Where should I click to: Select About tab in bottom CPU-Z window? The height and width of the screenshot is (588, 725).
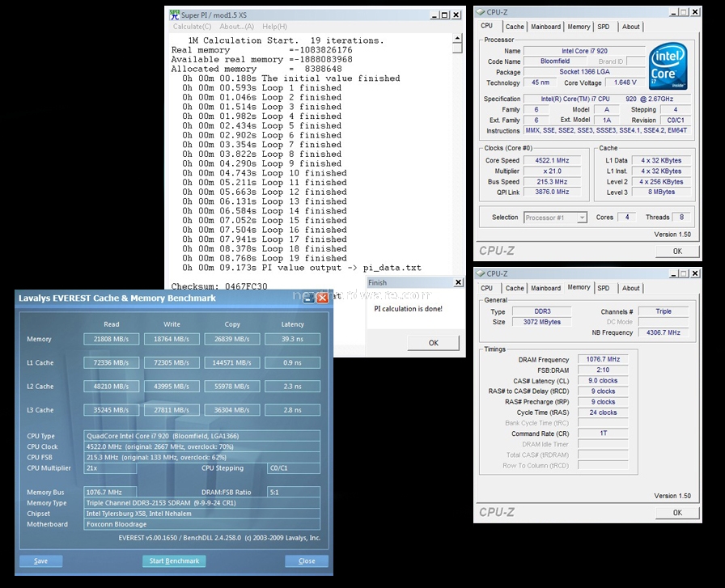coord(630,288)
